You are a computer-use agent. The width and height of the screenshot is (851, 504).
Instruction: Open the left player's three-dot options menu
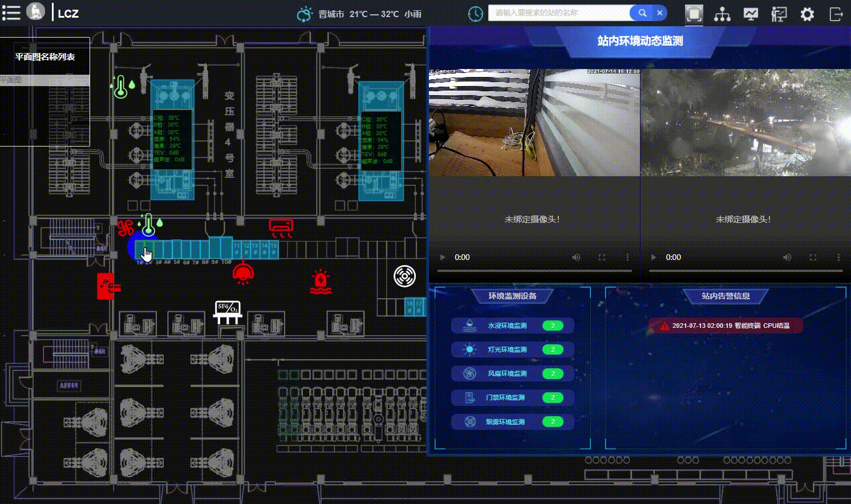pos(627,257)
